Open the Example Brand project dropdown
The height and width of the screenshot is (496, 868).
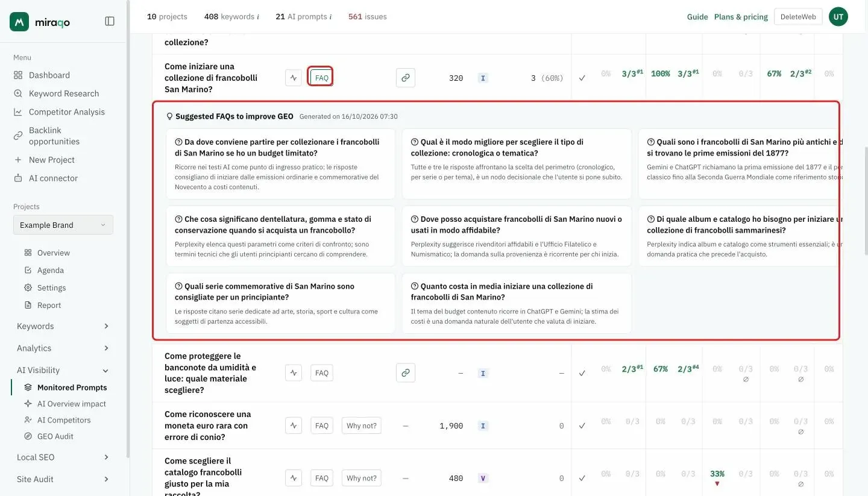pos(63,225)
